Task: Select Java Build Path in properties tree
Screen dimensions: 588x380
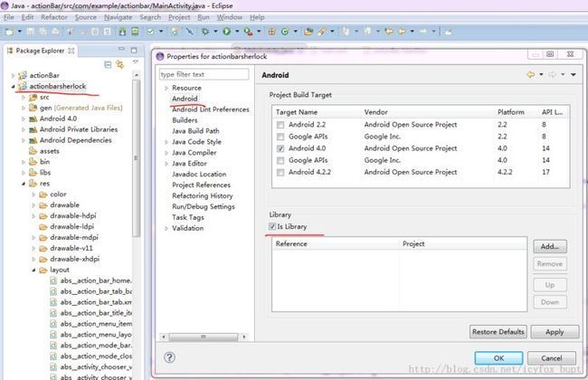Action: point(195,131)
